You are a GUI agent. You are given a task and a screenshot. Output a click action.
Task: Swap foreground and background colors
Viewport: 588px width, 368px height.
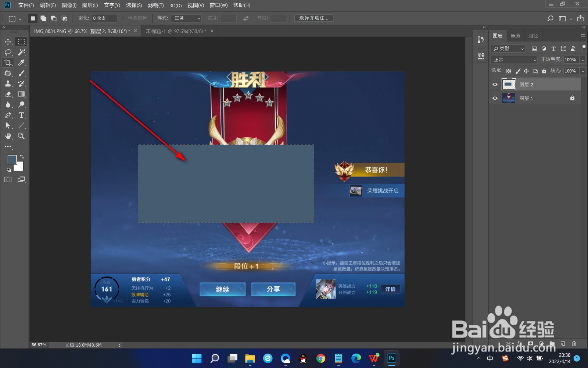click(22, 157)
